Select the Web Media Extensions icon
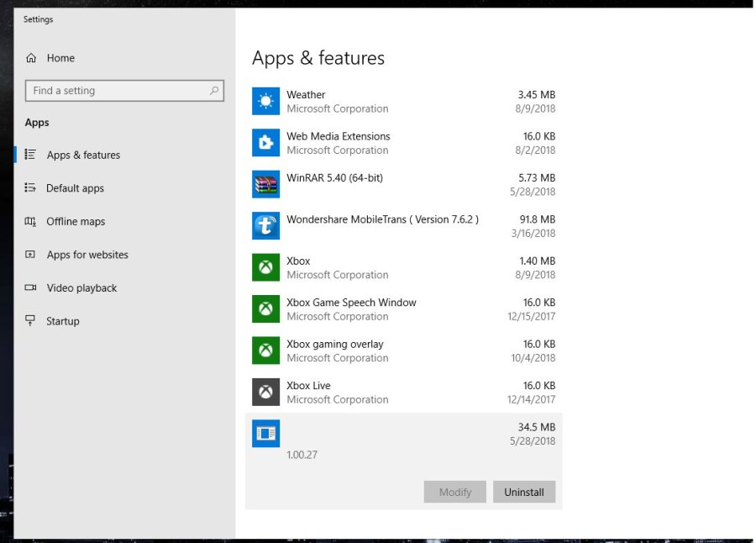This screenshot has width=756, height=543. click(265, 143)
